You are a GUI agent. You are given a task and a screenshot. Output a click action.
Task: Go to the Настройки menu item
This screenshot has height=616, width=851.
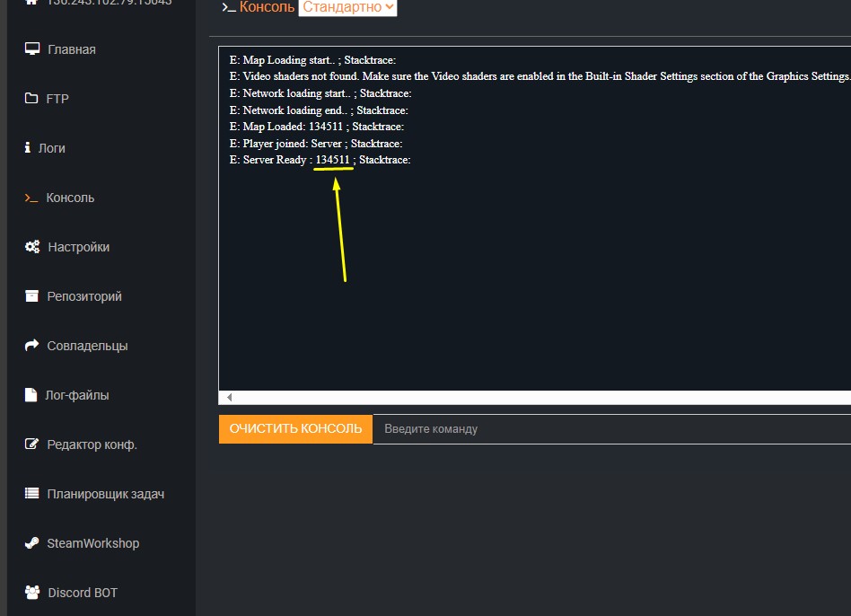[x=79, y=247]
